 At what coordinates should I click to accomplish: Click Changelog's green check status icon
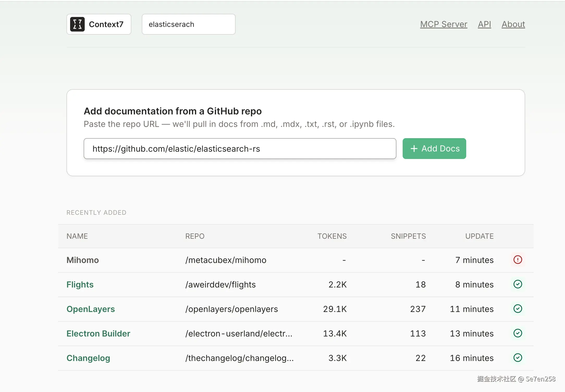tap(518, 358)
